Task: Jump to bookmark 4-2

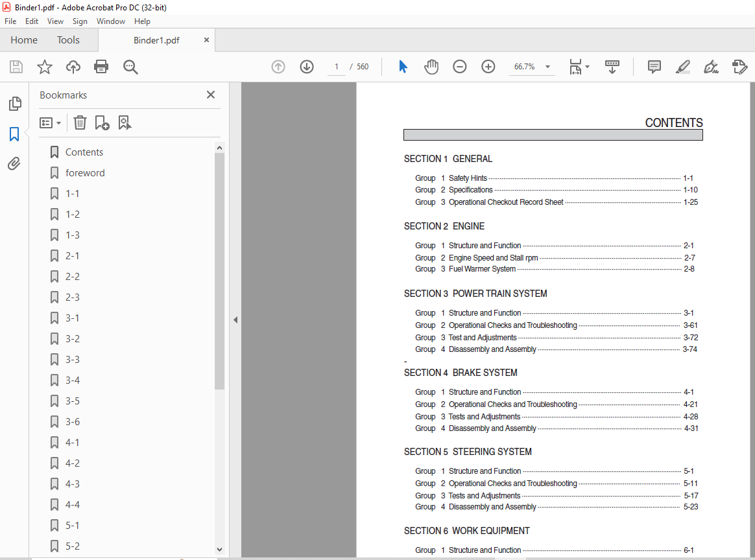Action: click(73, 463)
